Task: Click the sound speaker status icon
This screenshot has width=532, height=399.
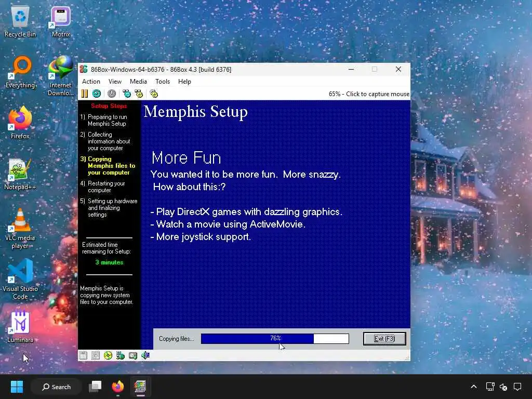Action: 145,355
